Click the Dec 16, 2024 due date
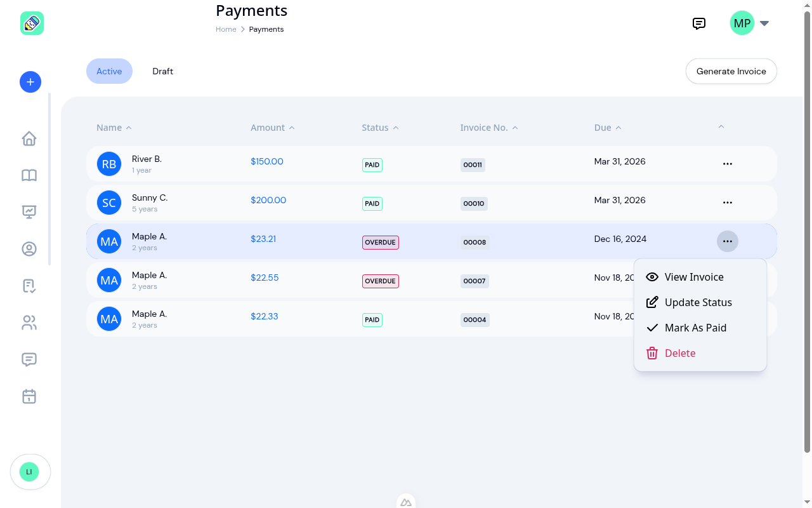This screenshot has height=508, width=812. pos(620,239)
